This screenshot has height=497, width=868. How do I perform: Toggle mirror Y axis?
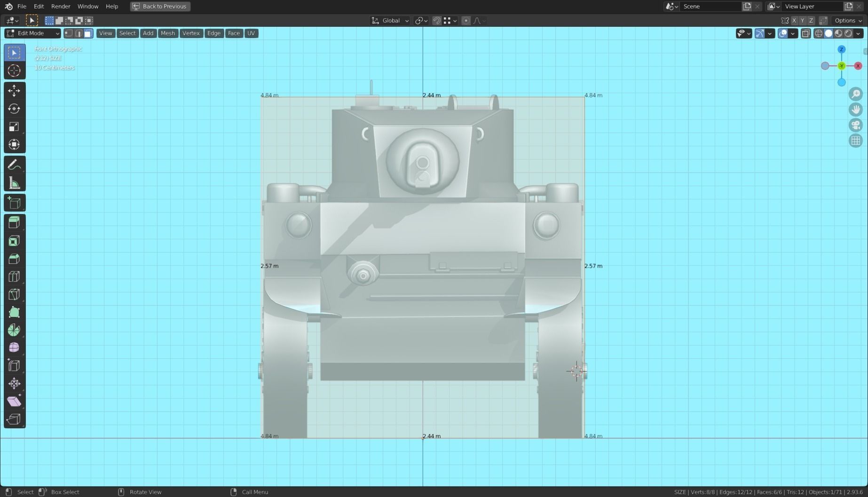803,20
